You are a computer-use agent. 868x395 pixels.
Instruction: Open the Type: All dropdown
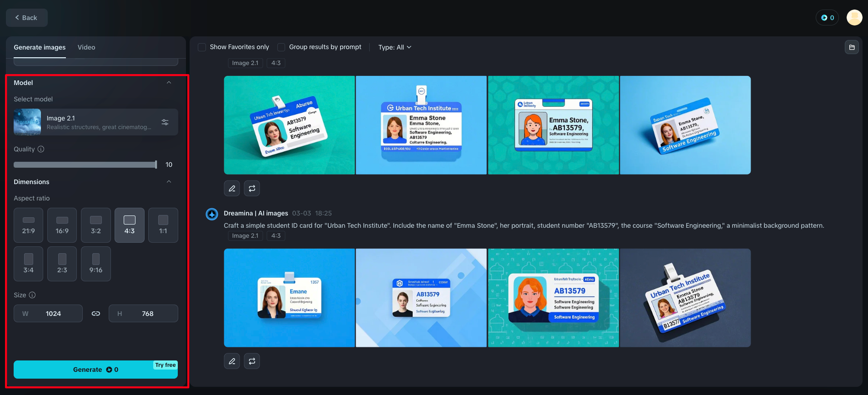click(395, 47)
